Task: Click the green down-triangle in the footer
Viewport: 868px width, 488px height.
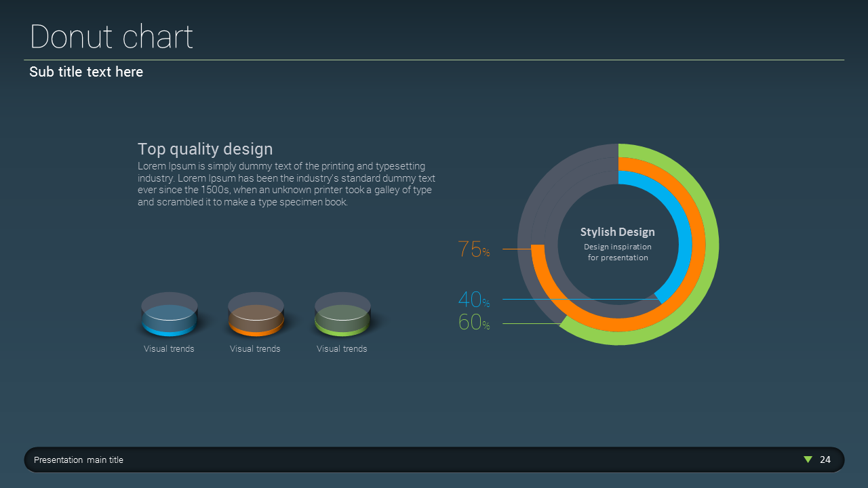Action: 808,460
